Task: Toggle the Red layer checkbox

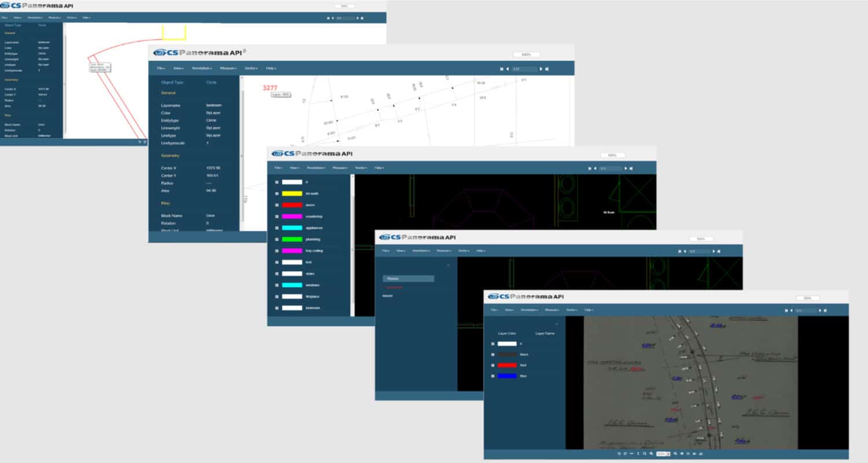Action: [493, 365]
